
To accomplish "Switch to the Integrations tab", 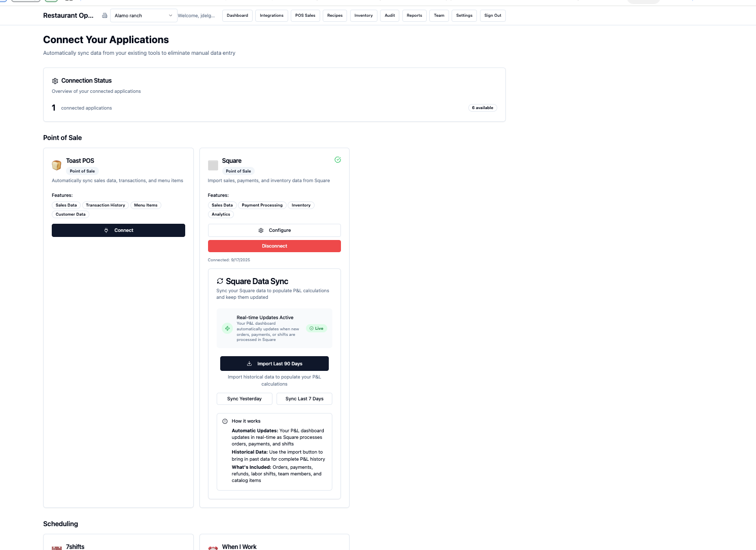I will (x=271, y=15).
